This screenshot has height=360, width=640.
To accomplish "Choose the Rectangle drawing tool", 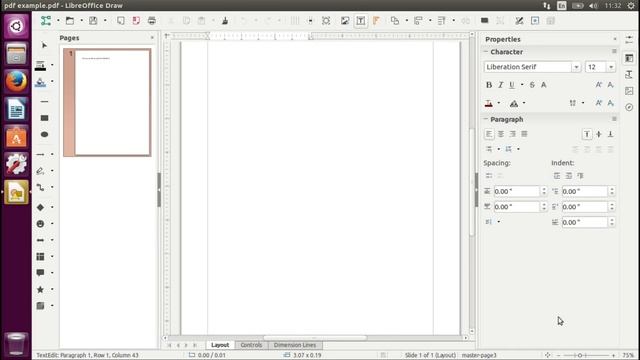I will [44, 118].
